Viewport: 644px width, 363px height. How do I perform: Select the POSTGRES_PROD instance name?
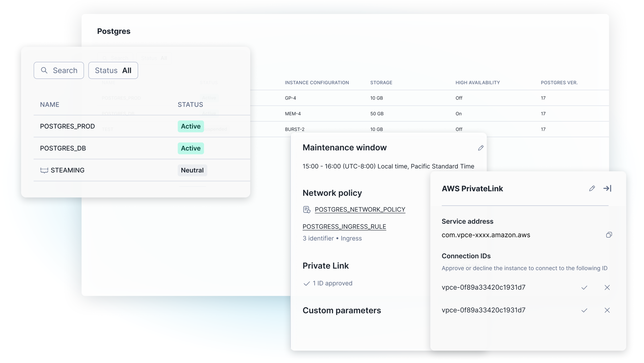point(67,126)
